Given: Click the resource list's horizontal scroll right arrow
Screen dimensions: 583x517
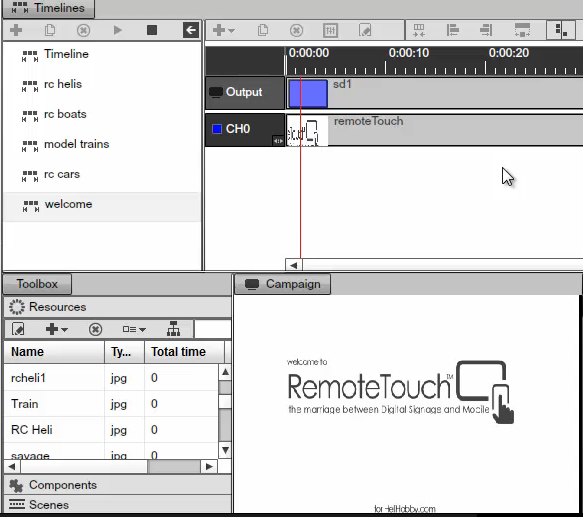Looking at the screenshot, I should [209, 466].
